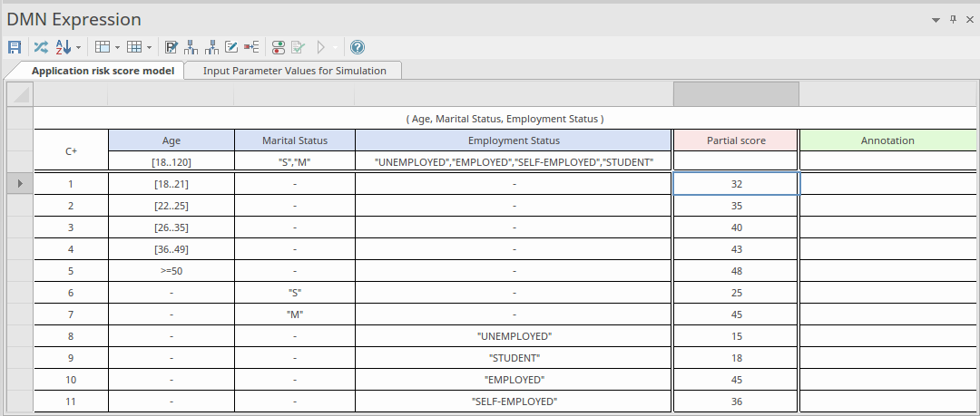This screenshot has width=980, height=416.
Task: Switch to Input Parameter Values for Simulation tab
Action: [x=294, y=71]
